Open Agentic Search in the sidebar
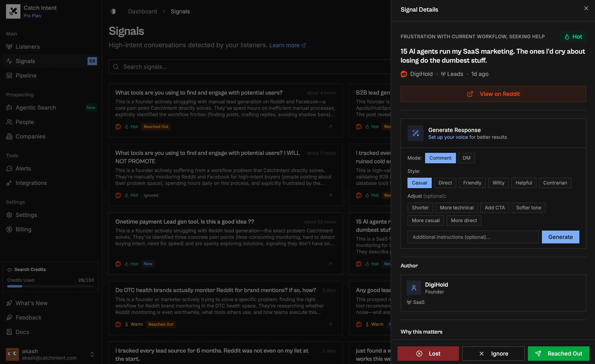The height and width of the screenshot is (364, 595). click(x=36, y=108)
